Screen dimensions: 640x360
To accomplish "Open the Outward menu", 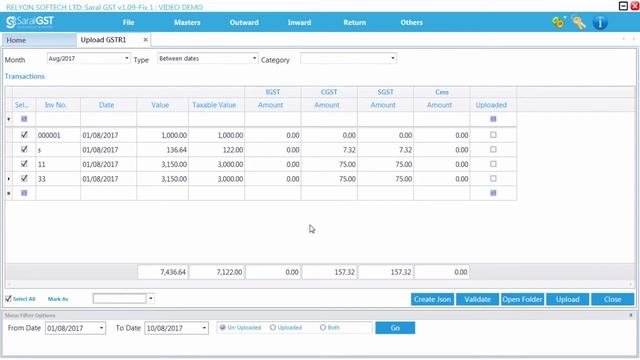I will pyautogui.click(x=244, y=22).
